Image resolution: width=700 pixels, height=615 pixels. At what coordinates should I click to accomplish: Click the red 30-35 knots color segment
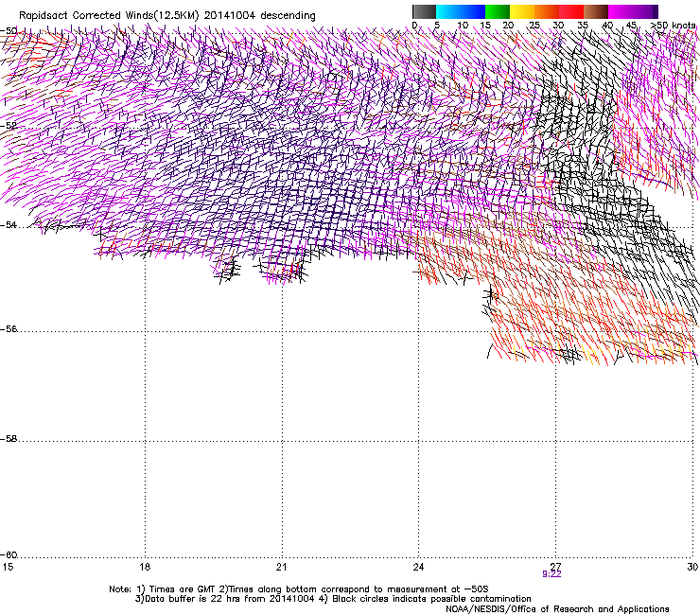(x=571, y=11)
